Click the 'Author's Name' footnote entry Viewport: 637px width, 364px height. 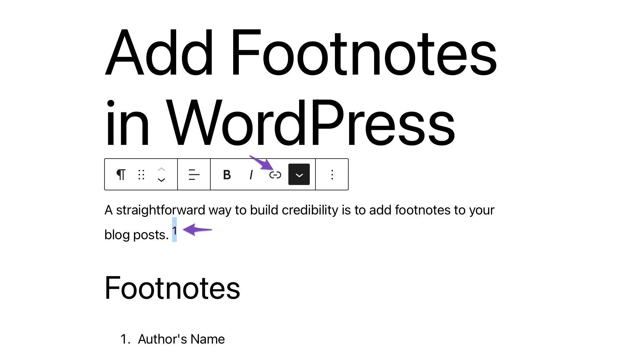point(181,339)
